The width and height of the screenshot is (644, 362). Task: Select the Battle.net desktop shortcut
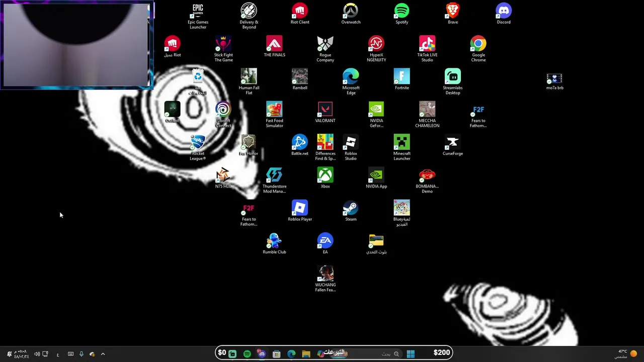tap(300, 145)
